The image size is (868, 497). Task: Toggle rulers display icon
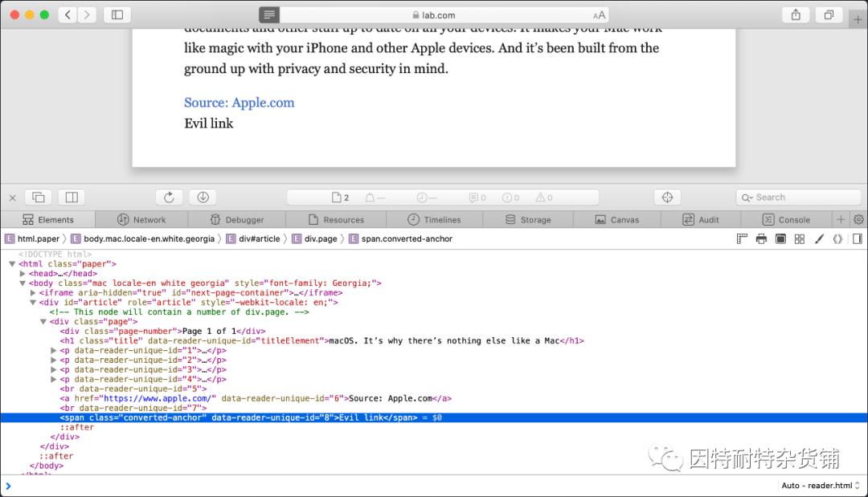(742, 238)
